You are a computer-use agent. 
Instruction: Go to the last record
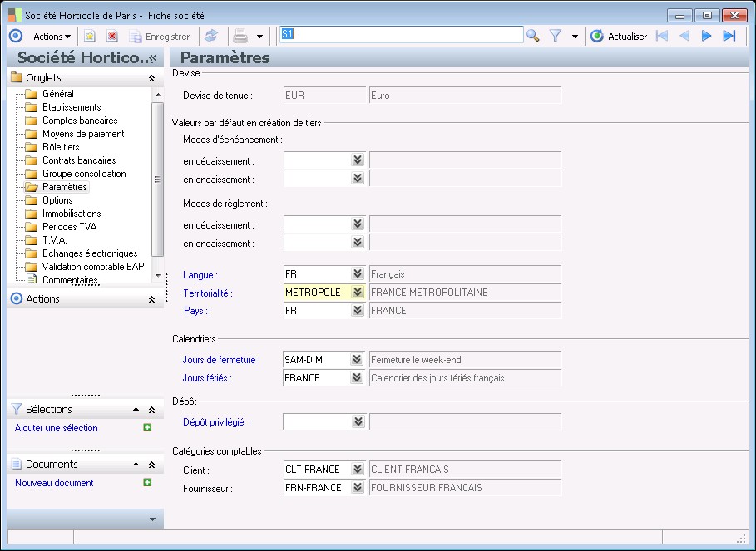click(729, 36)
